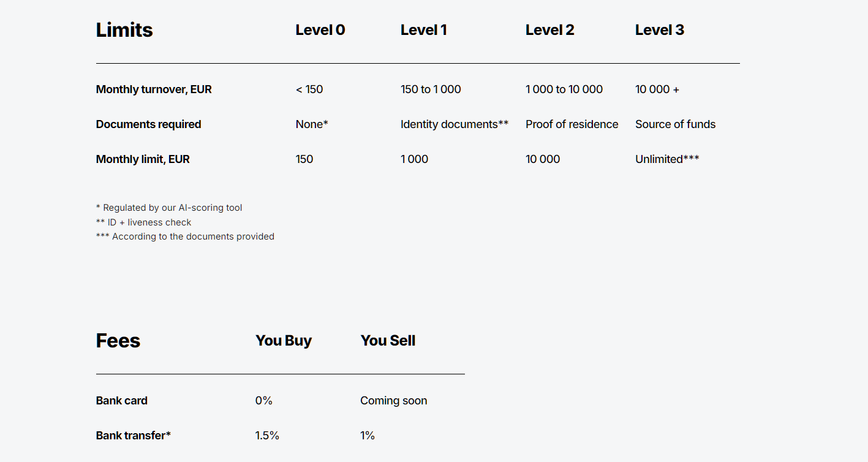The width and height of the screenshot is (868, 462).
Task: Click the "ID + liveness check" footnote
Action: (x=144, y=222)
